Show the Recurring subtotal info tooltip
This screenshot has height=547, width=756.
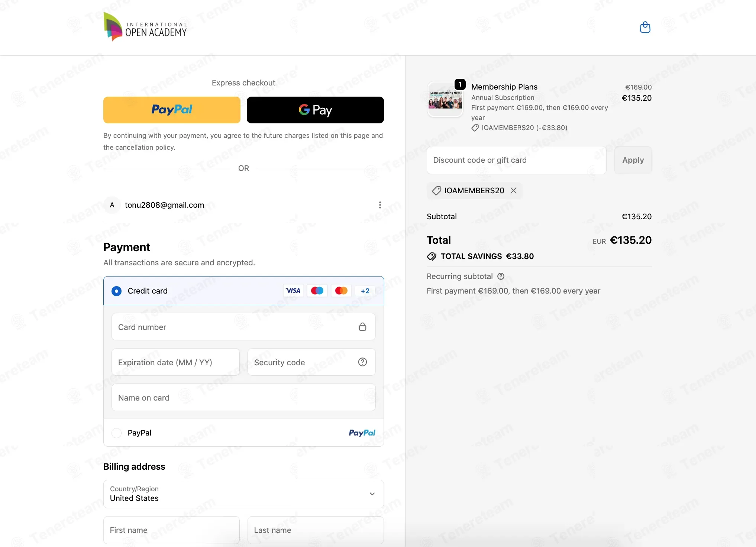501,276
